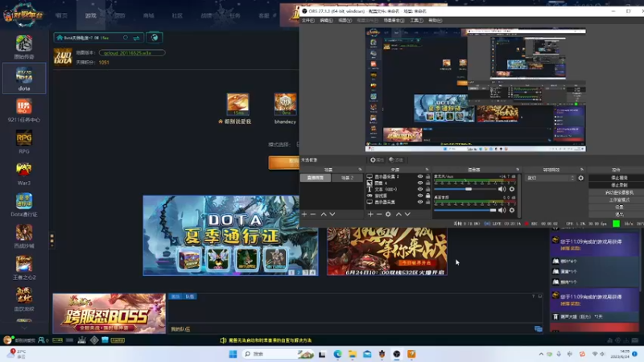Open 麦克风/Aux audio settings gear
The height and width of the screenshot is (362, 644).
coord(512,189)
